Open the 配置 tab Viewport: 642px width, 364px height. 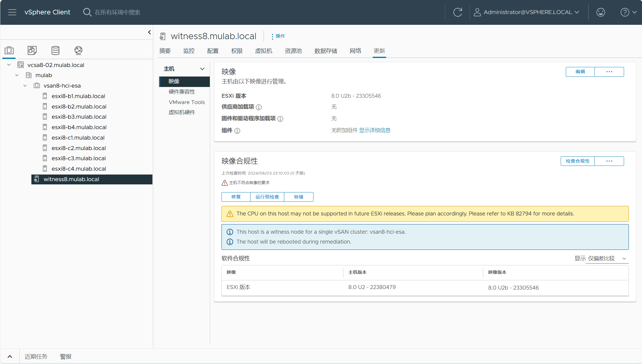pyautogui.click(x=213, y=51)
